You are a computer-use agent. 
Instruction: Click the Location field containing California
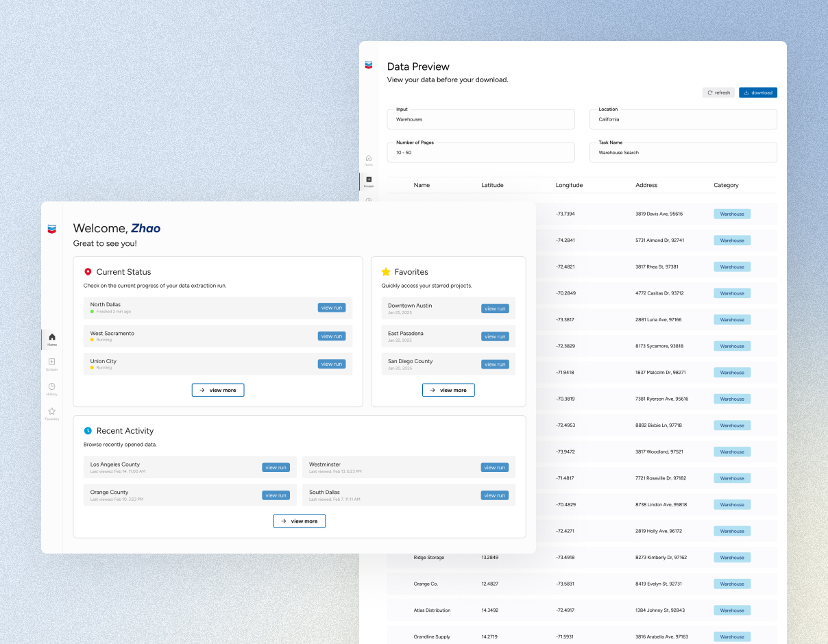coord(683,119)
